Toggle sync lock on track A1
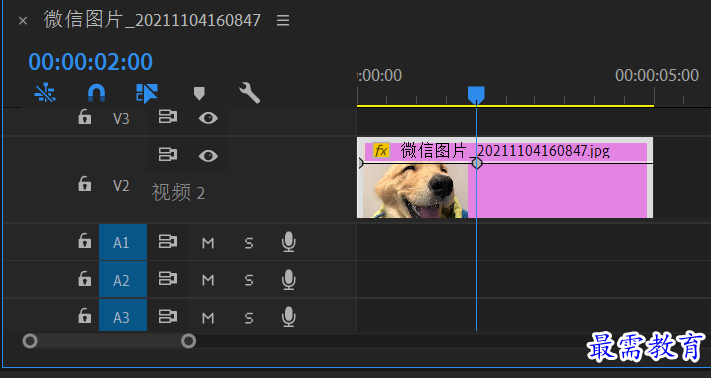711x378 pixels. pyautogui.click(x=167, y=241)
